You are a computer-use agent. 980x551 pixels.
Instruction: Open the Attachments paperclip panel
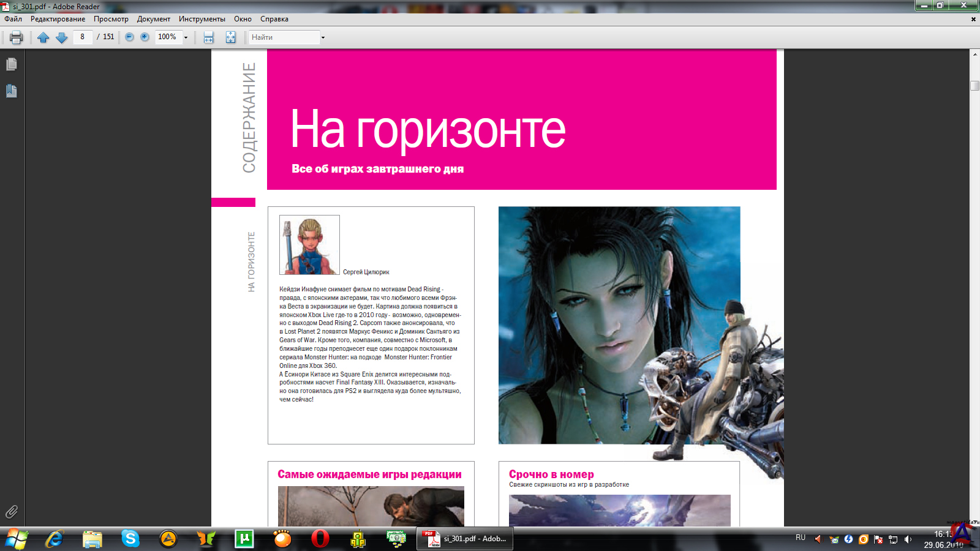click(12, 512)
